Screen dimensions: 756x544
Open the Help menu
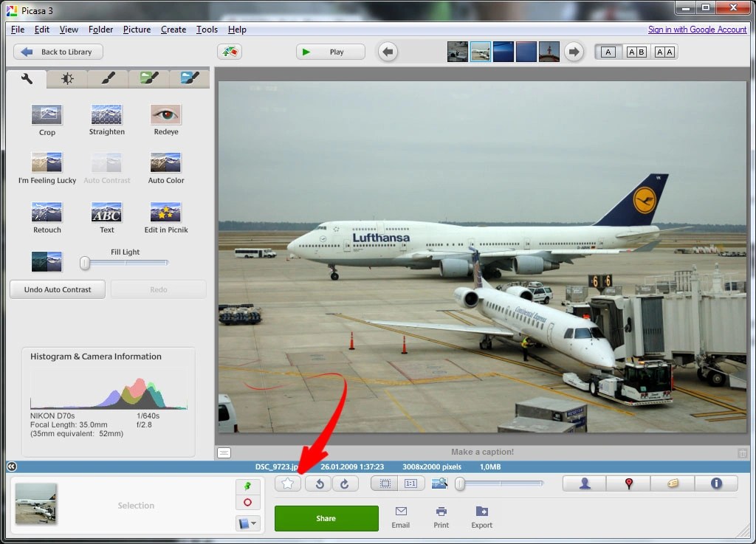237,30
